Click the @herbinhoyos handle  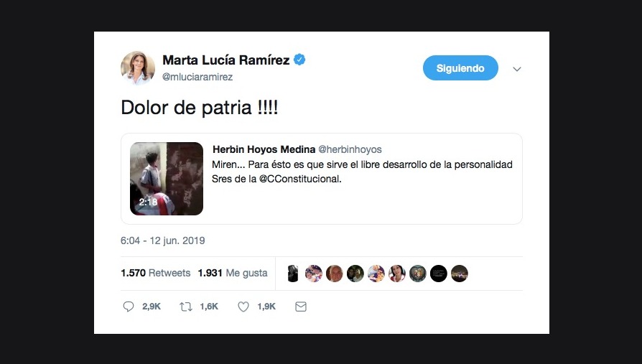click(x=350, y=149)
